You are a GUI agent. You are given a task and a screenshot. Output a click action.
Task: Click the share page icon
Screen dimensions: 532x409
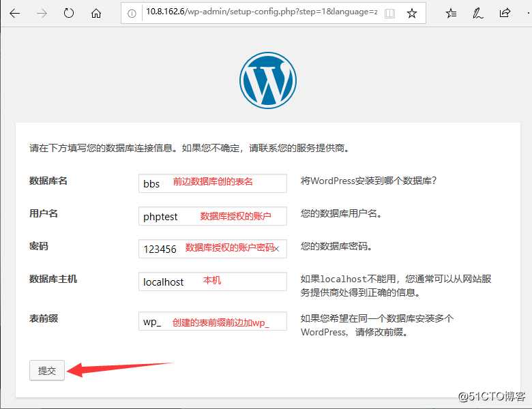tap(505, 13)
